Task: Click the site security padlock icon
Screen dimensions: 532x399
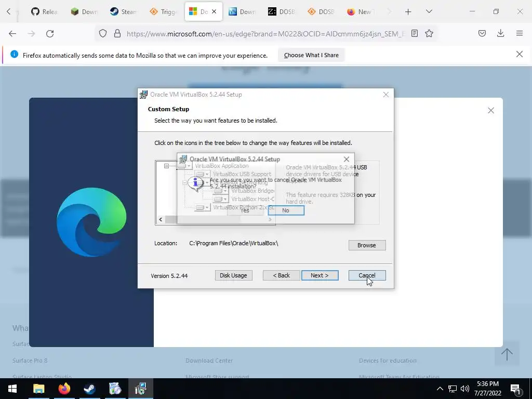Action: 117,33
